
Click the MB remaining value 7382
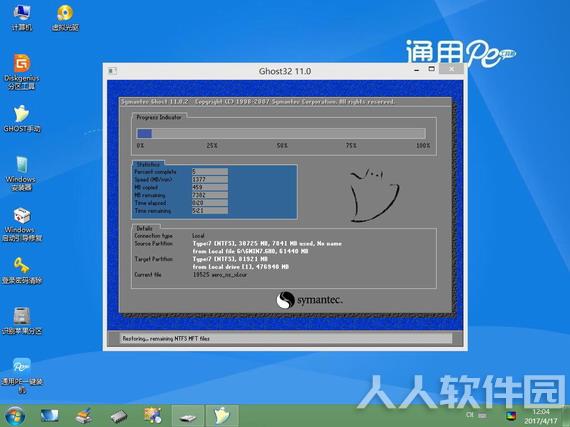click(x=210, y=195)
